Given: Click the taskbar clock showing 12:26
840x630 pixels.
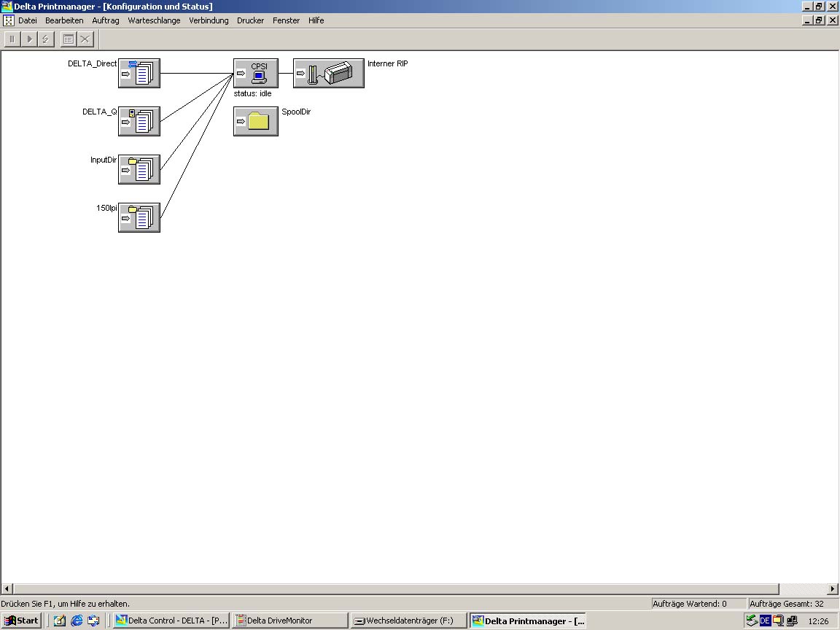Looking at the screenshot, I should pyautogui.click(x=819, y=621).
